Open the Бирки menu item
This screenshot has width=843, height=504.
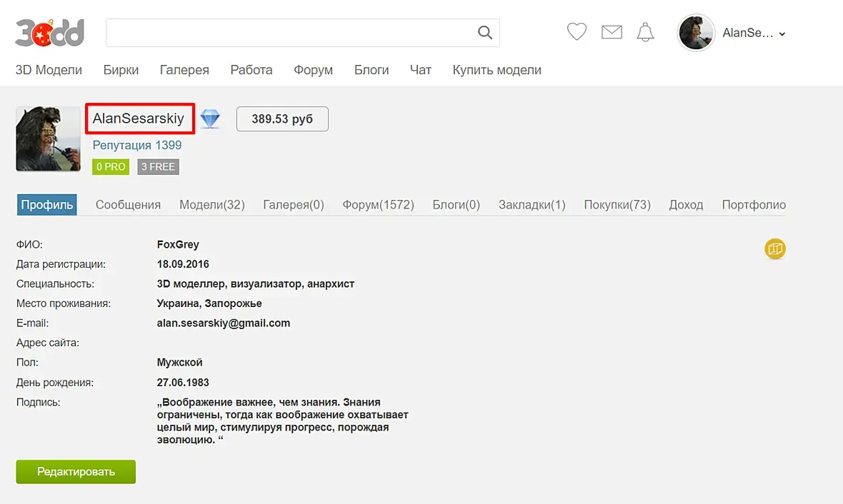pos(121,70)
